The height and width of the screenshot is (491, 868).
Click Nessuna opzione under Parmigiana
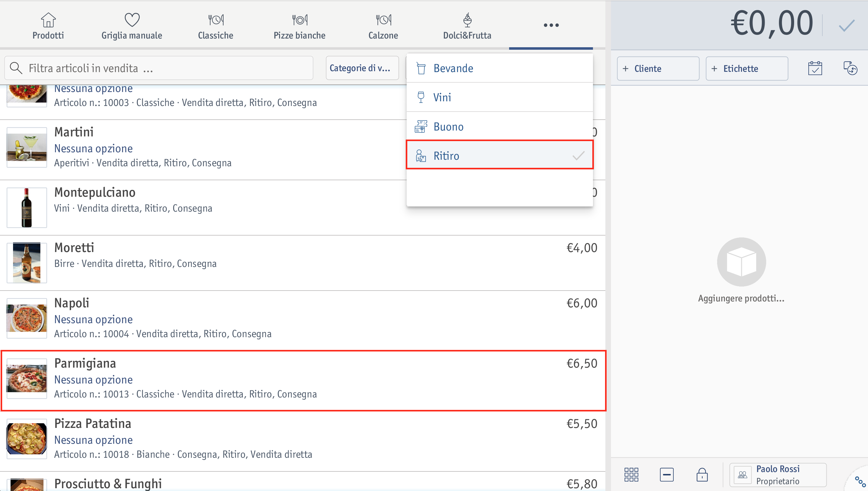click(93, 379)
